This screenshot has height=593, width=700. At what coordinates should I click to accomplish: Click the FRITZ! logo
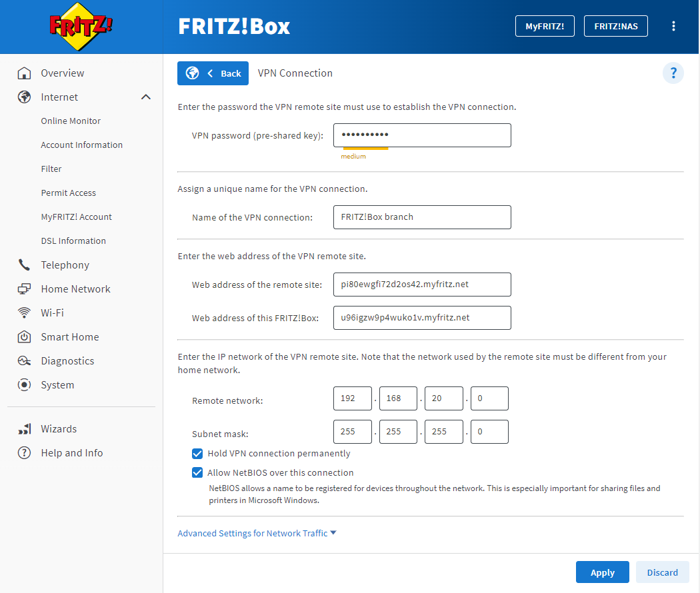[x=81, y=27]
